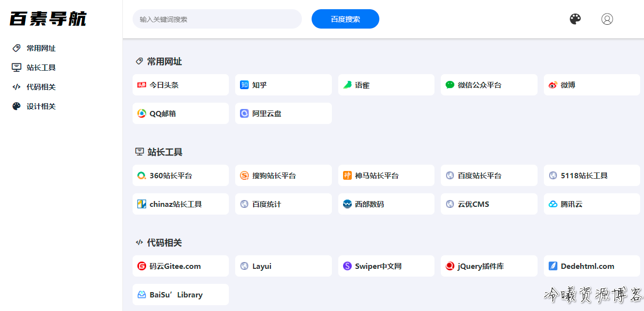Focus the keyword search input field
This screenshot has height=311, width=644.
click(x=217, y=19)
